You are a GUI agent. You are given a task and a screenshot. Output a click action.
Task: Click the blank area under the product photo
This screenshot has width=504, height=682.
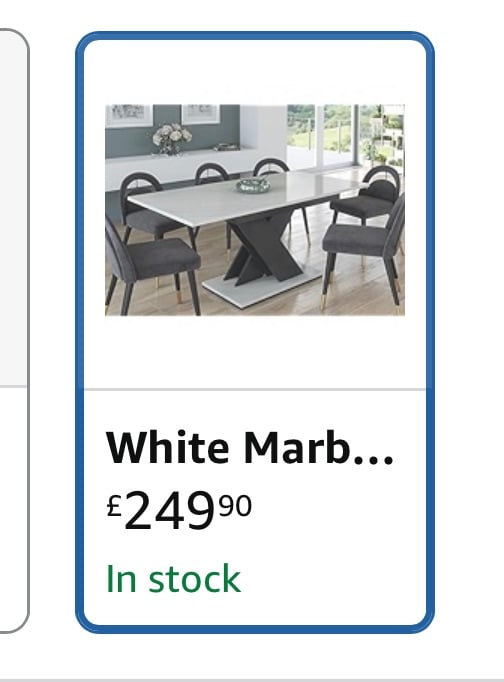(x=255, y=351)
